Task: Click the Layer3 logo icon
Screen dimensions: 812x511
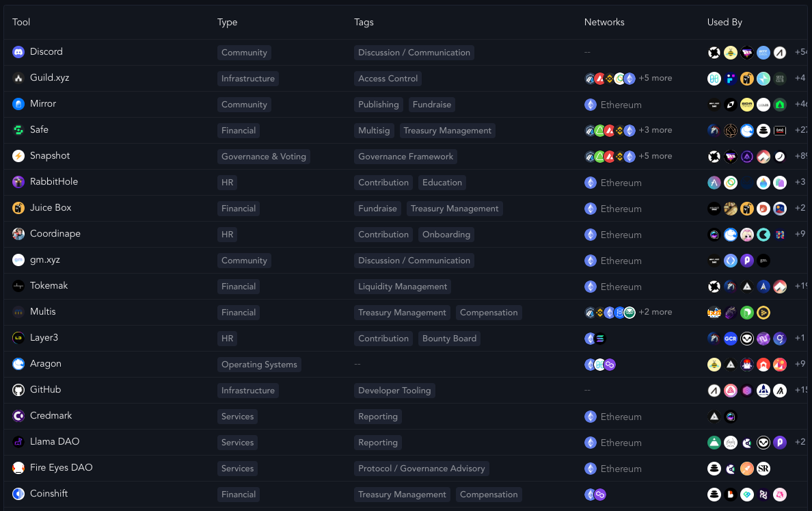Action: point(18,338)
